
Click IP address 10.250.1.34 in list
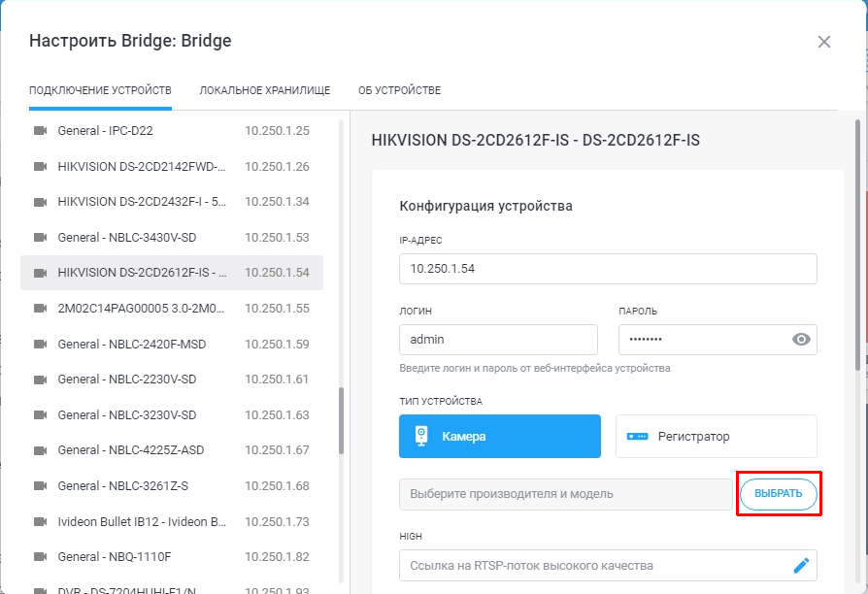pyautogui.click(x=277, y=202)
